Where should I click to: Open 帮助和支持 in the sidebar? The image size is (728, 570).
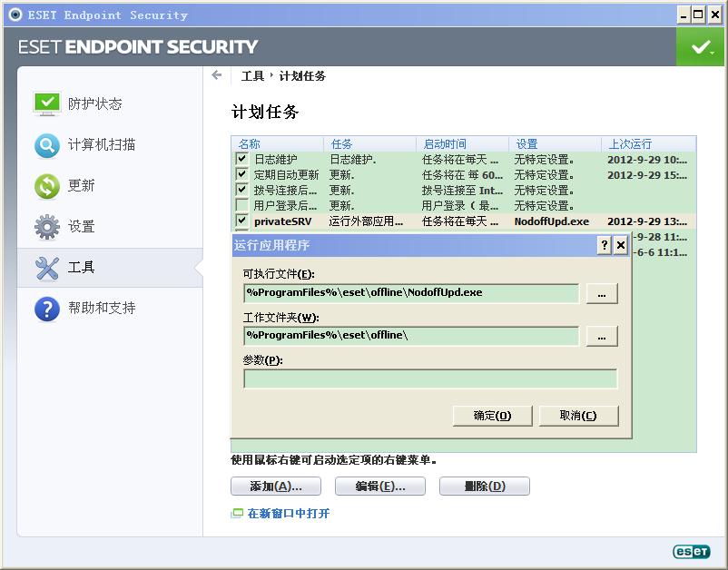tap(102, 308)
